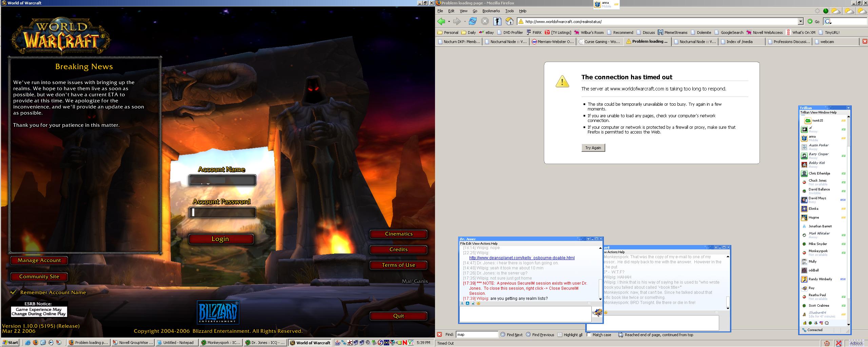Open Untitled - Notepad from the taskbar
Viewport: 868px width, 347px height.
click(x=177, y=343)
